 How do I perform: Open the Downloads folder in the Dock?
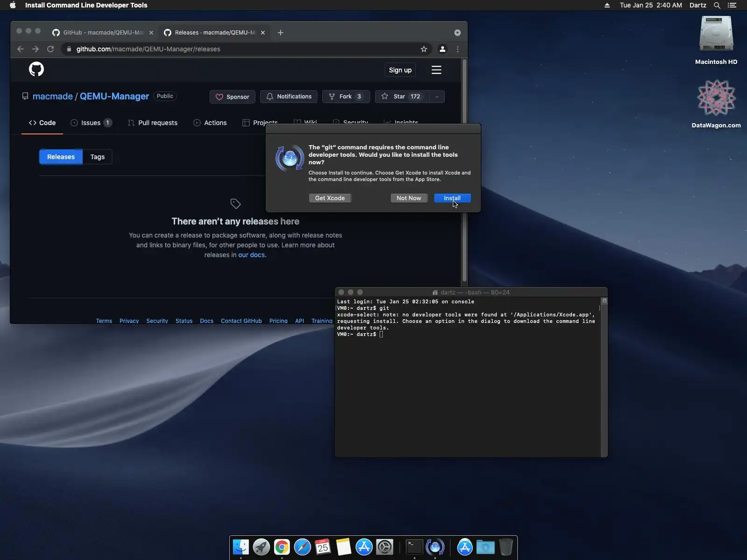(x=486, y=547)
